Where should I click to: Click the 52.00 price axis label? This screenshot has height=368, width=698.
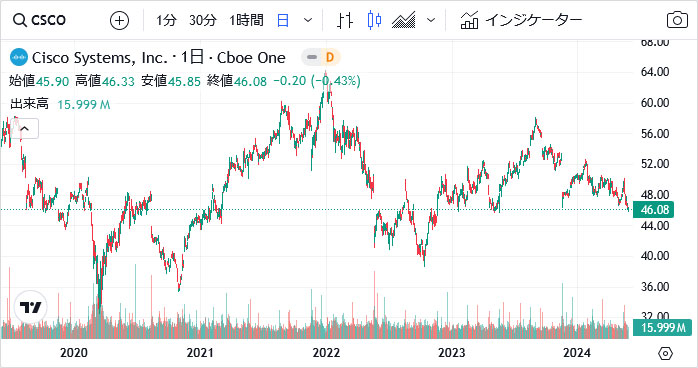tap(655, 164)
